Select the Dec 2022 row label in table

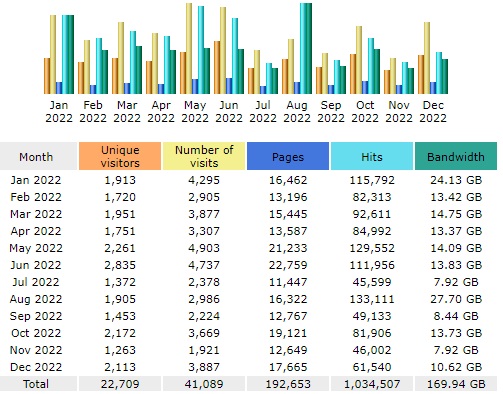pos(36,367)
